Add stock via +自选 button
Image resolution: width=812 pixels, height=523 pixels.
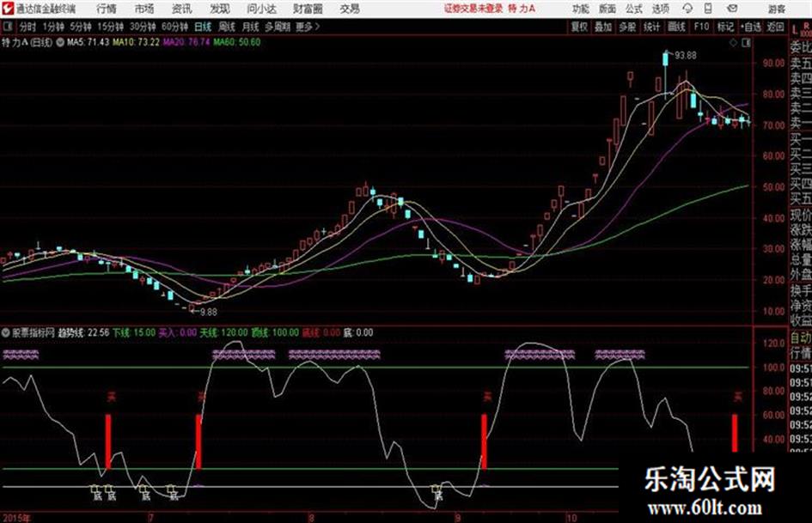751,27
